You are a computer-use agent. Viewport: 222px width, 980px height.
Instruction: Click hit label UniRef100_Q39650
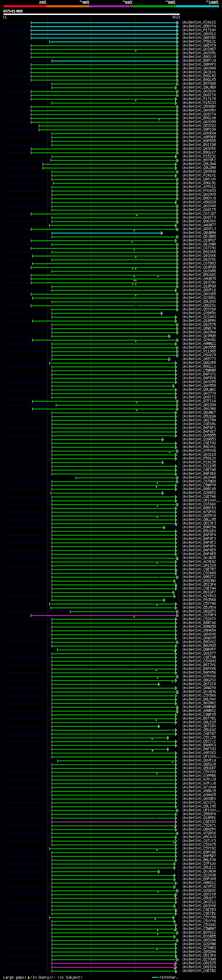[199, 313]
